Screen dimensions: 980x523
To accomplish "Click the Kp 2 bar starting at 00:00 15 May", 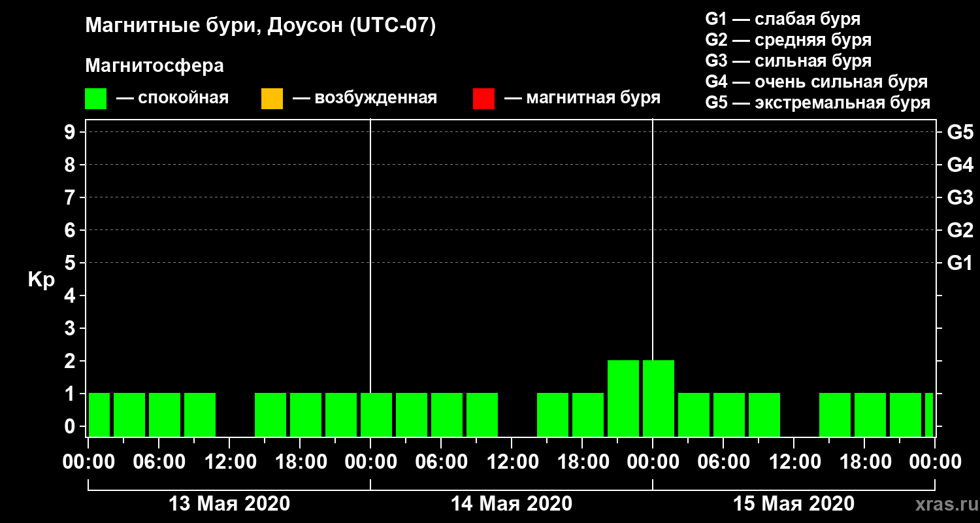I will tap(659, 398).
